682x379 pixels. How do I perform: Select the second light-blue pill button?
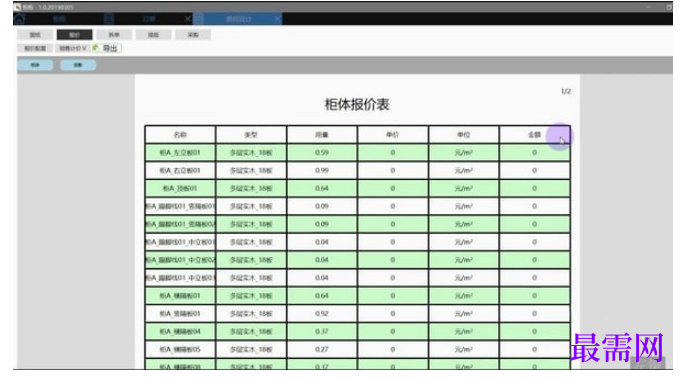coord(78,65)
